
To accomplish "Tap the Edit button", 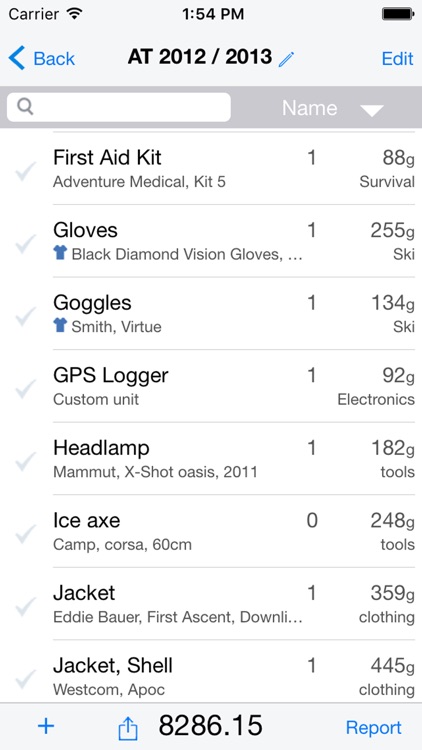I will tap(397, 59).
